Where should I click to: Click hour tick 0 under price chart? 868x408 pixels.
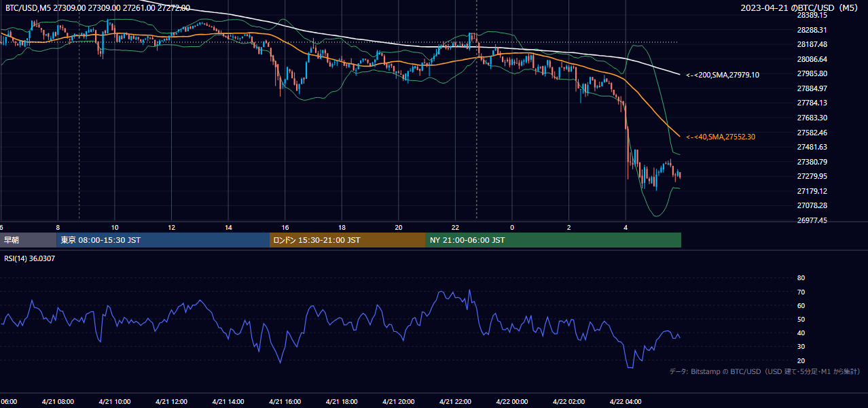512,227
